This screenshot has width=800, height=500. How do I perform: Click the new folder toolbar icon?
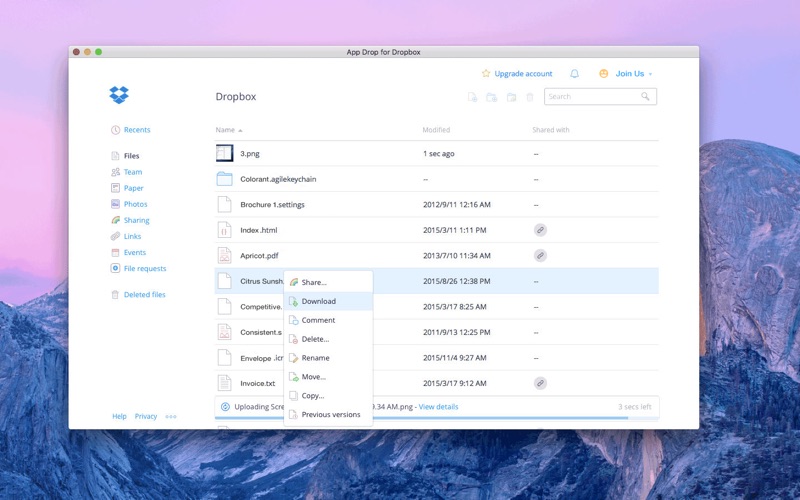pos(492,97)
